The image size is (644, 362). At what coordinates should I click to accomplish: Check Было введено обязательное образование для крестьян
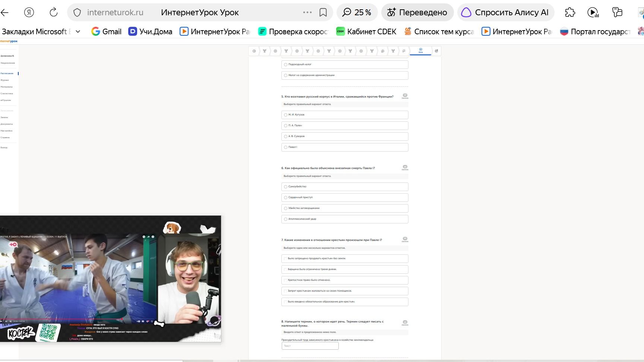click(x=345, y=302)
